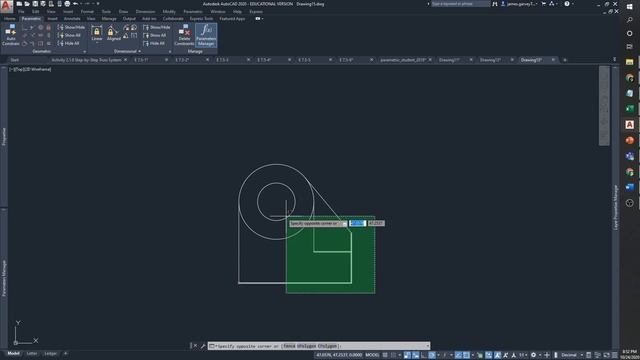This screenshot has height=360, width=640.
Task: Open the AutoCAD application menu button
Action: point(6,6)
